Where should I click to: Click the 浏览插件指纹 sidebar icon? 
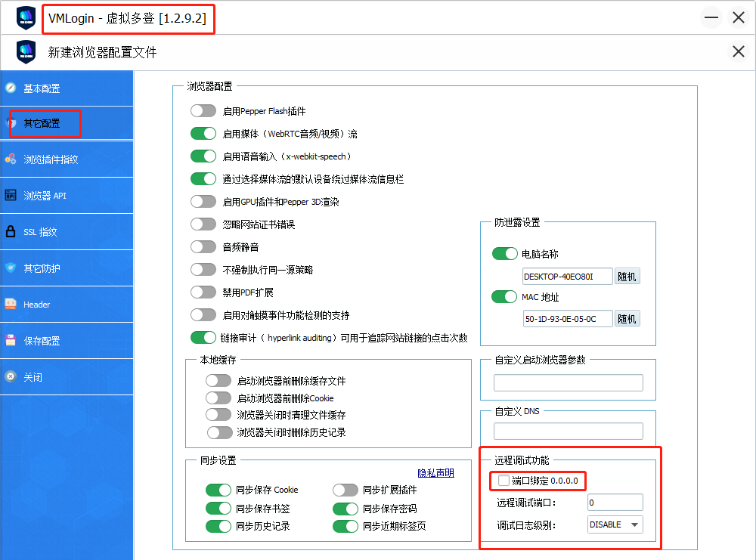[11, 159]
